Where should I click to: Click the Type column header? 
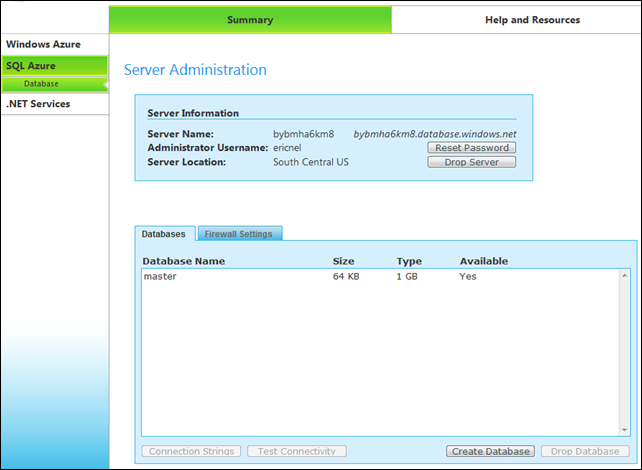click(409, 261)
